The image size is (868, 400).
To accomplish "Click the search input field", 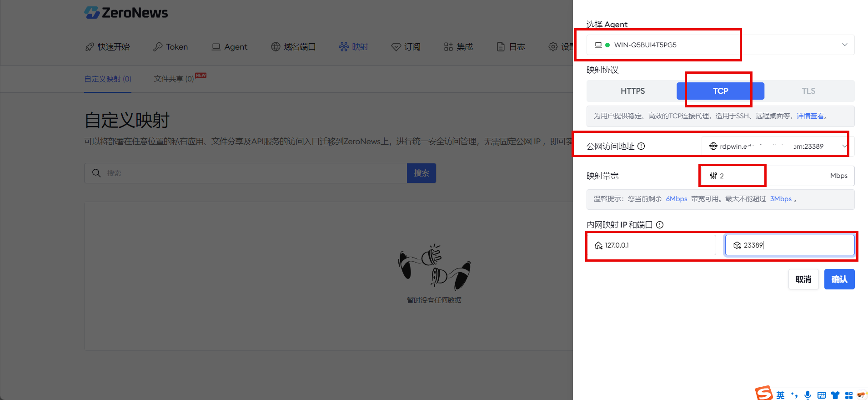I will click(246, 173).
